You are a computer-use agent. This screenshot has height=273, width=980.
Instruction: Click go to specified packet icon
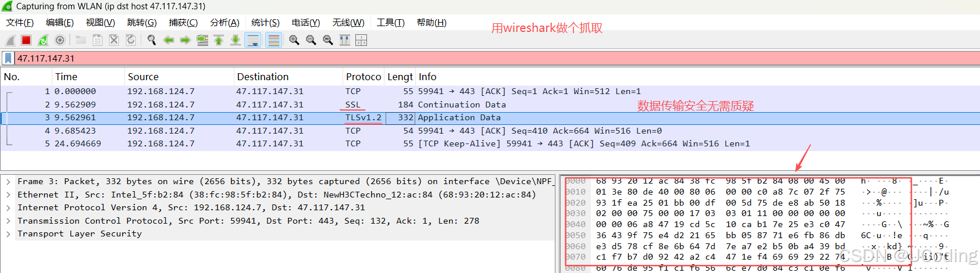tap(202, 40)
